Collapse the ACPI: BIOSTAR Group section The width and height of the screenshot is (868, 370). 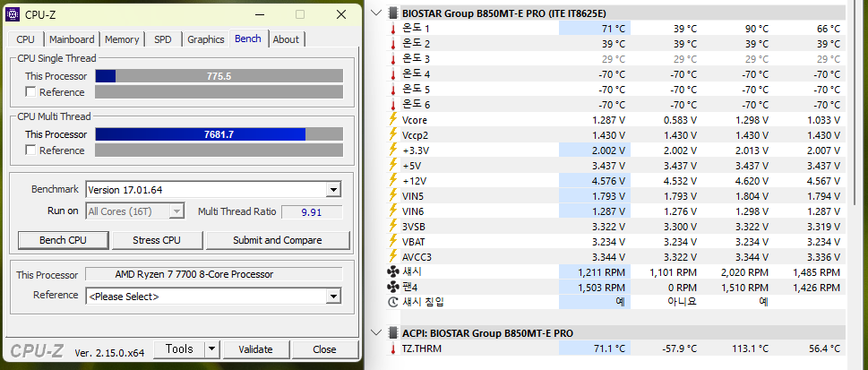(x=377, y=333)
